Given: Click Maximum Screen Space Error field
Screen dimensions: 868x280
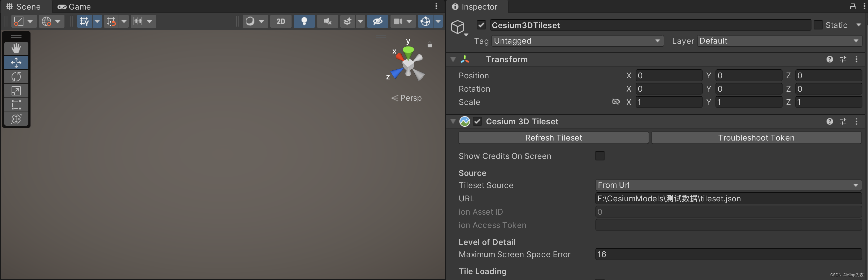Looking at the screenshot, I should [x=728, y=254].
